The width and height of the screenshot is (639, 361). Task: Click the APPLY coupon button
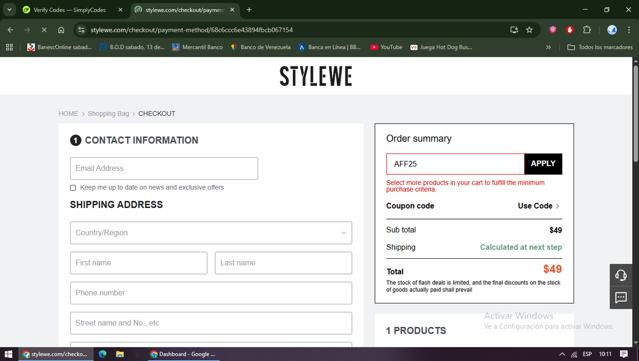(x=543, y=164)
